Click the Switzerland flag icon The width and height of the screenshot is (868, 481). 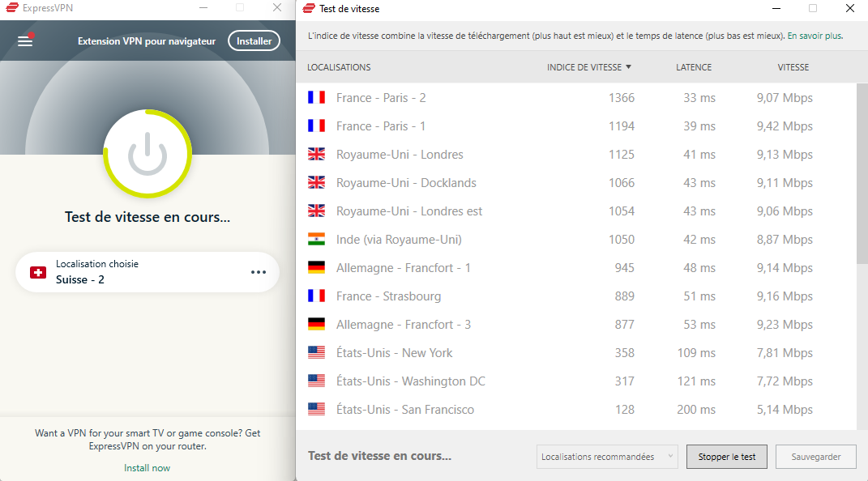tap(38, 272)
